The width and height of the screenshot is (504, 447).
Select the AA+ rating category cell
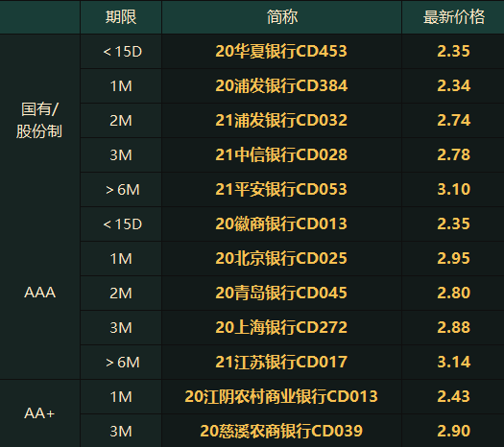[40, 413]
